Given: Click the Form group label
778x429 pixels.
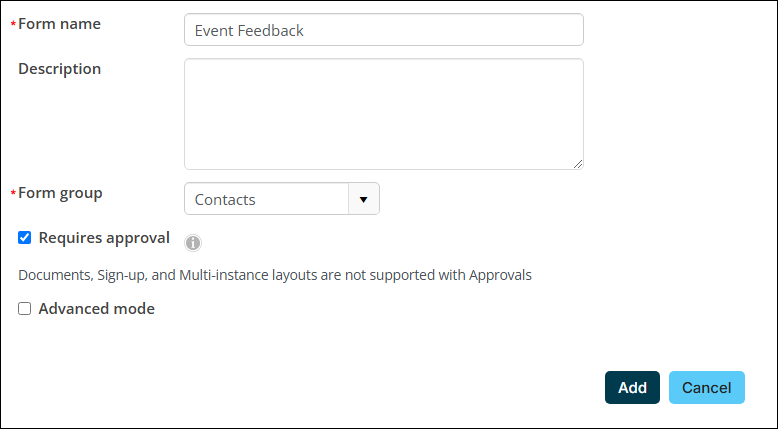Looking at the screenshot, I should 61,193.
